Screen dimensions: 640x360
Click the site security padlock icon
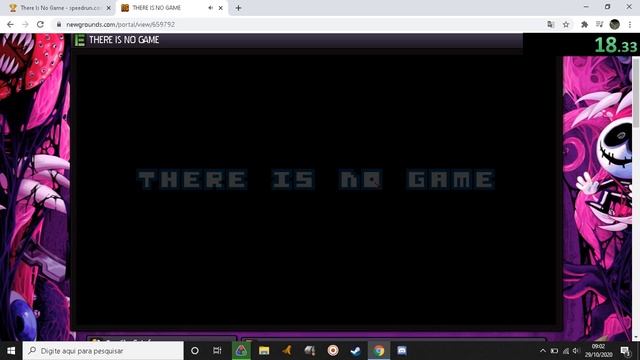click(x=59, y=24)
